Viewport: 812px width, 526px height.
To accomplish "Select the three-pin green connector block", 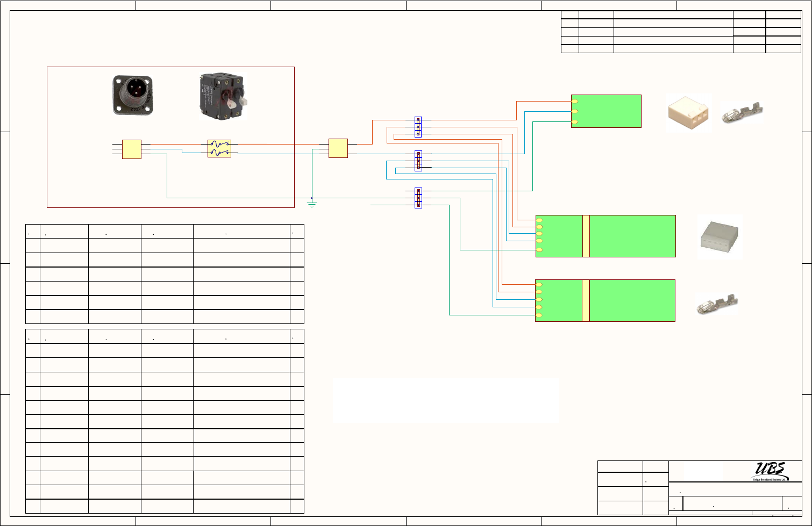I will (606, 111).
